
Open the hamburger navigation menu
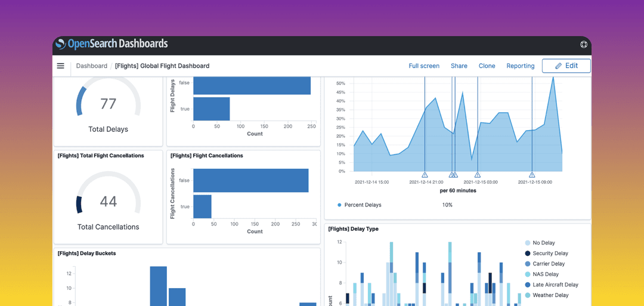click(60, 66)
